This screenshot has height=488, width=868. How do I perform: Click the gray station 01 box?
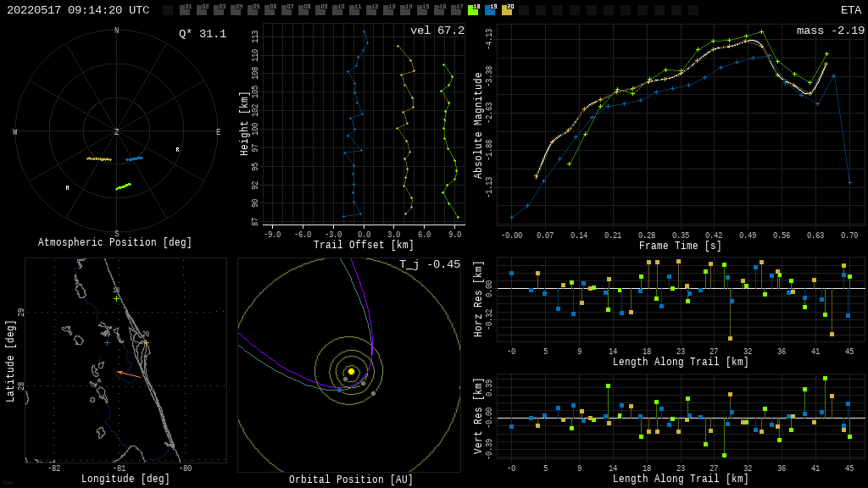(185, 11)
